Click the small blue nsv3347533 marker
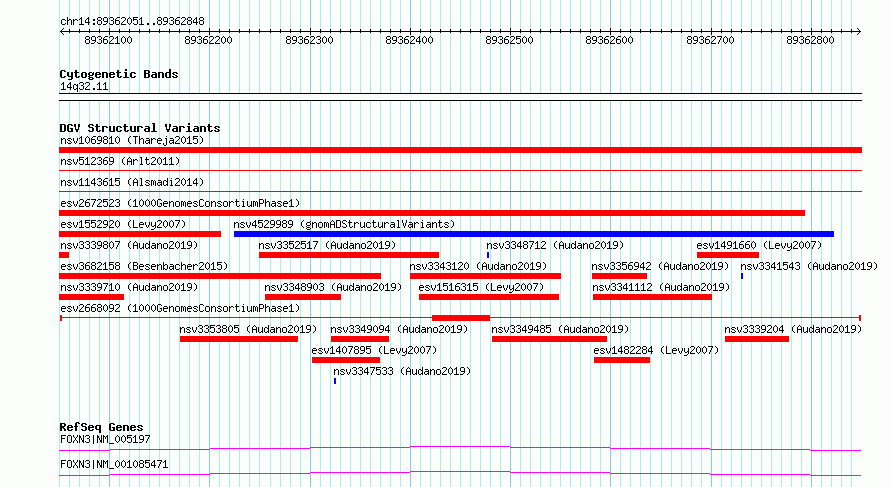 click(335, 381)
